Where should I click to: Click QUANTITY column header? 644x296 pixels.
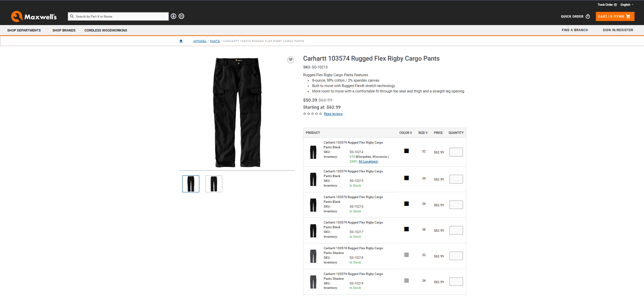[456, 133]
